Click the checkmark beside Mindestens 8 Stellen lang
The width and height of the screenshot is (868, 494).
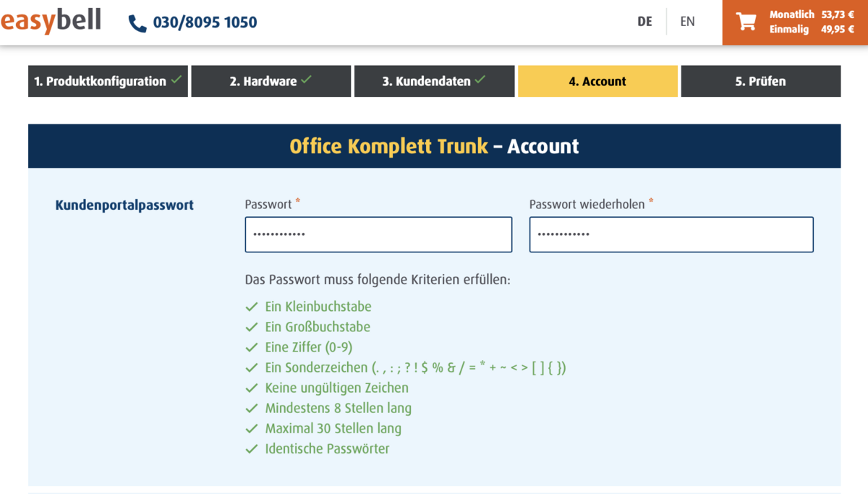coord(252,408)
